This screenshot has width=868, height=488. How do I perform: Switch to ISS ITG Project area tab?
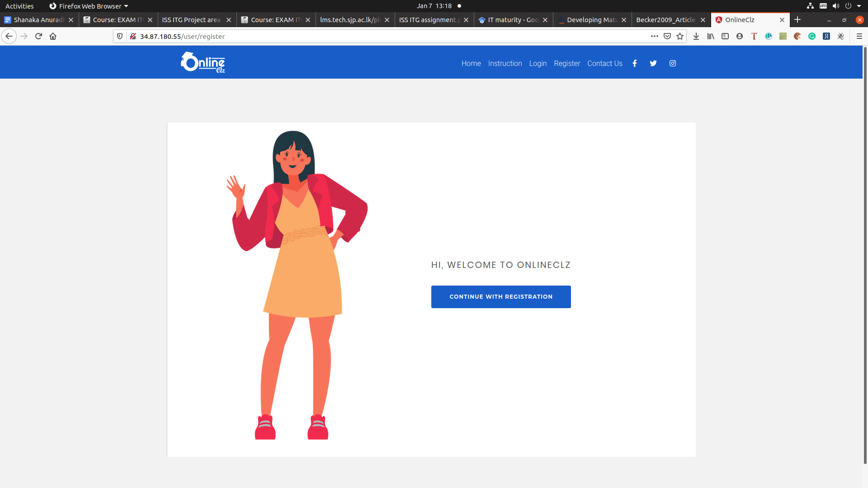tap(191, 20)
